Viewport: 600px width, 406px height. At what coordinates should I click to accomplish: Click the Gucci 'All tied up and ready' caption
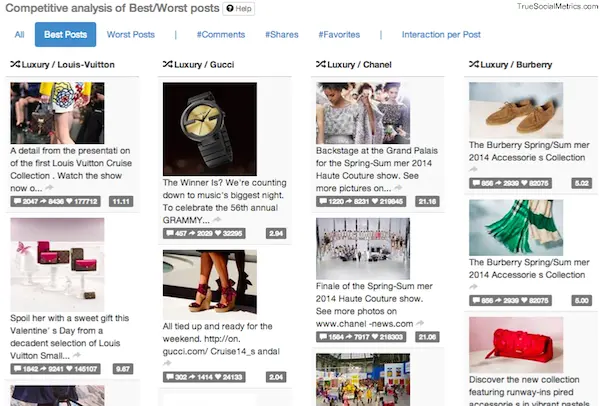click(x=221, y=339)
